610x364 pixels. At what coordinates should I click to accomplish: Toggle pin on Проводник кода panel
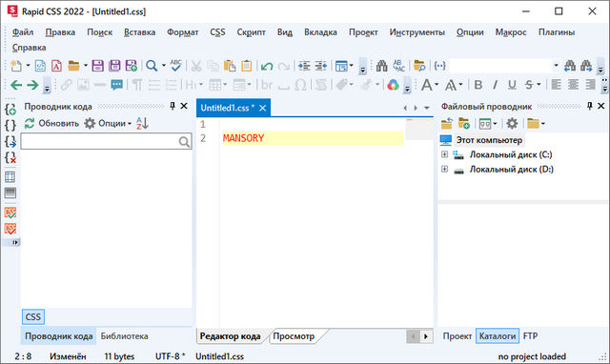pos(173,106)
